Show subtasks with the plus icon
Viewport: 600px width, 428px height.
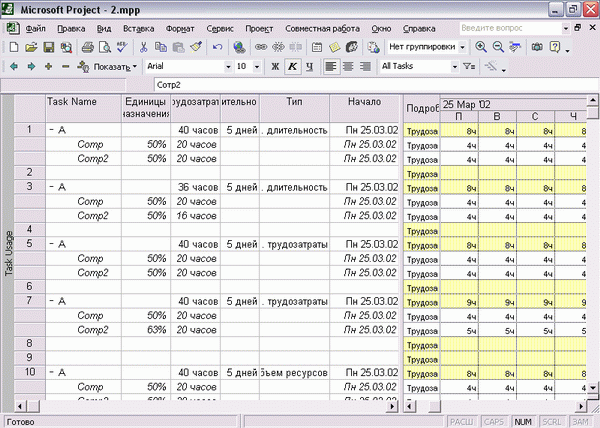(x=48, y=67)
